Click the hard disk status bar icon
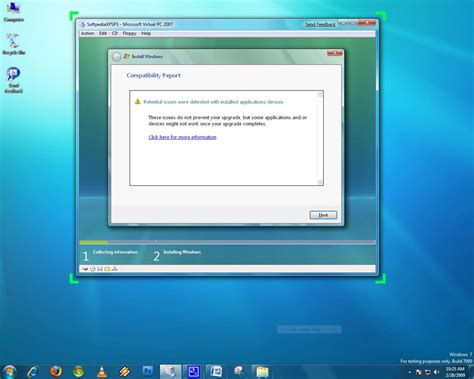This screenshot has width=474, height=379. pyautogui.click(x=85, y=269)
